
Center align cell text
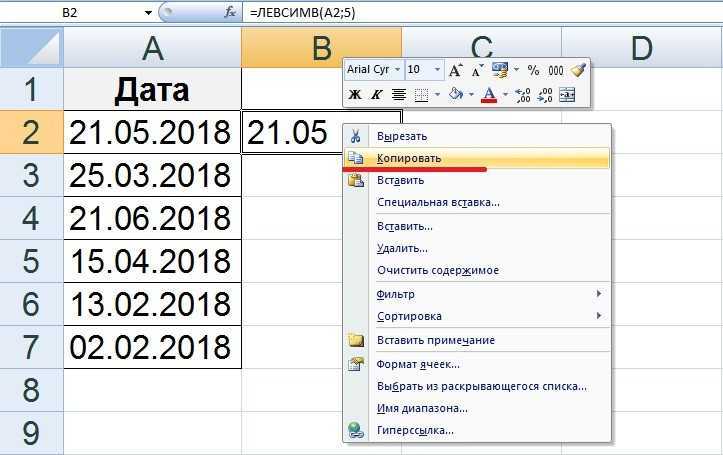click(x=399, y=95)
